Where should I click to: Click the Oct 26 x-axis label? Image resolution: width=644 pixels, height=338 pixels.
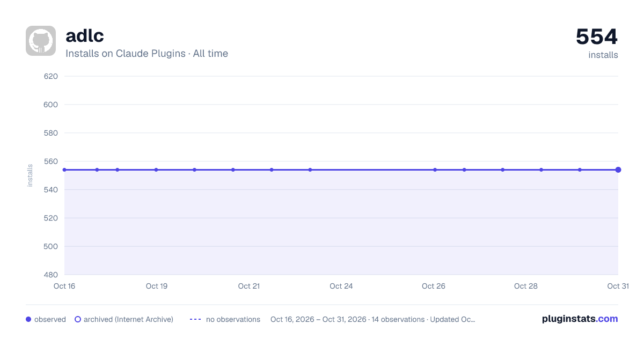(x=434, y=286)
